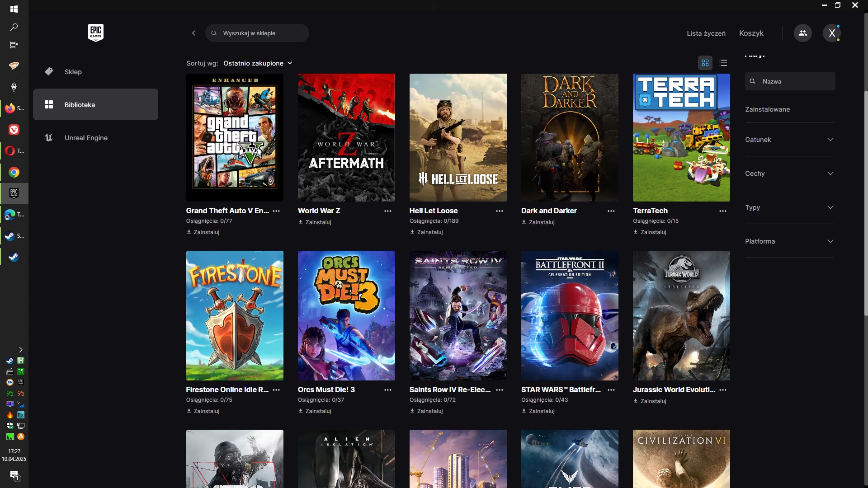
Task: Open Lista życzeń wishlist link
Action: coord(706,33)
